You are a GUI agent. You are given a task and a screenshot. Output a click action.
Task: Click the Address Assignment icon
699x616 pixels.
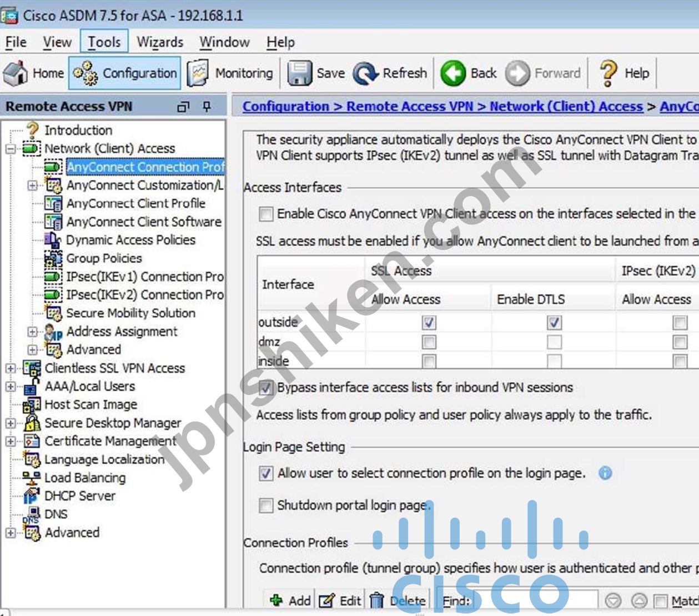(53, 332)
